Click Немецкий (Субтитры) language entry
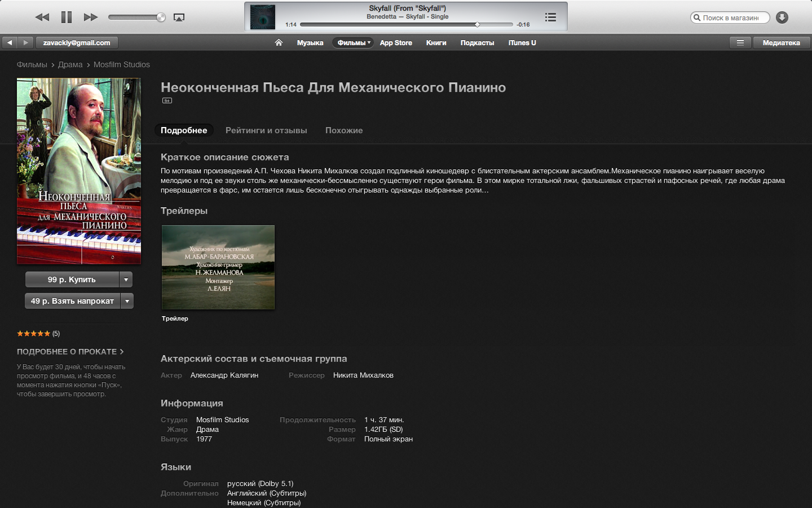 (x=264, y=503)
